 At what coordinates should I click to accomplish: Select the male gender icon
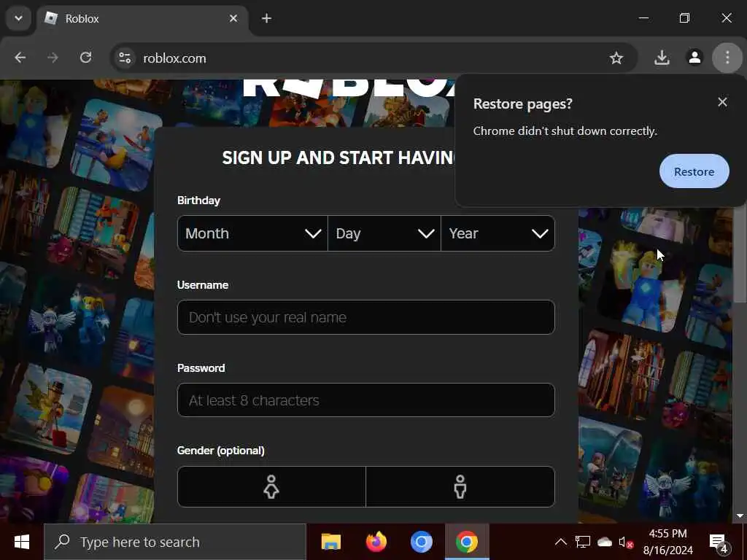point(460,486)
